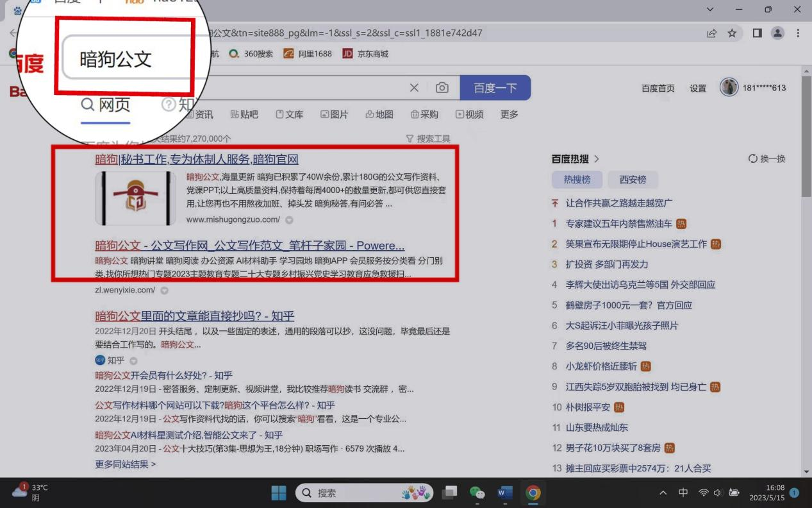Viewport: 812px width, 508px height.
Task: Clear the Baidu search box text
Action: (414, 88)
